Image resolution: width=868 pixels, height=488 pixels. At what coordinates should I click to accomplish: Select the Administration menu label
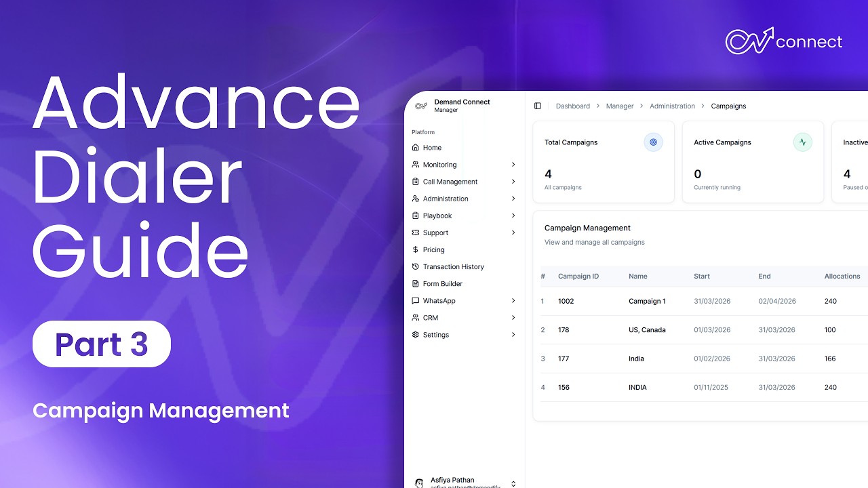coord(446,199)
